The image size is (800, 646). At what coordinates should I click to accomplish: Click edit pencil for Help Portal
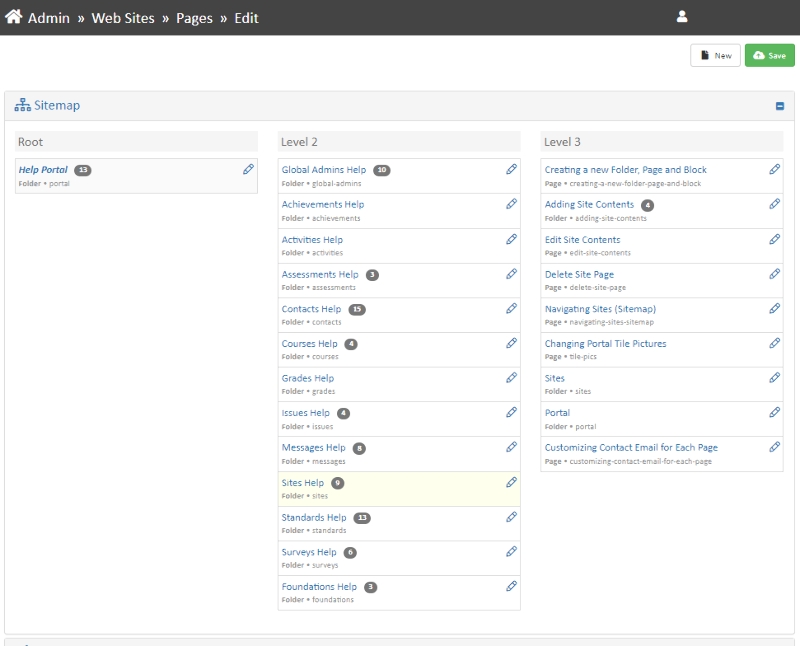point(248,170)
